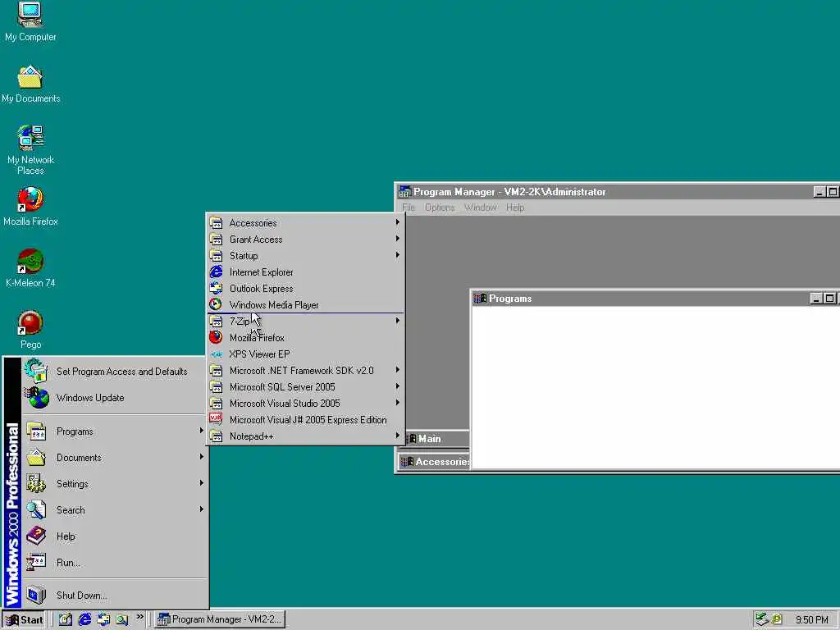The width and height of the screenshot is (840, 630).
Task: Expand the Grant Access submenu
Action: point(305,239)
